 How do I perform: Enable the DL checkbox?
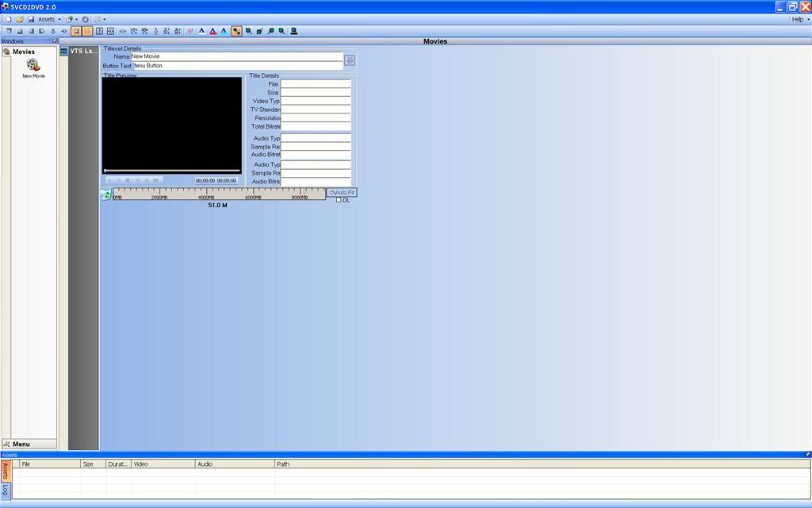339,200
